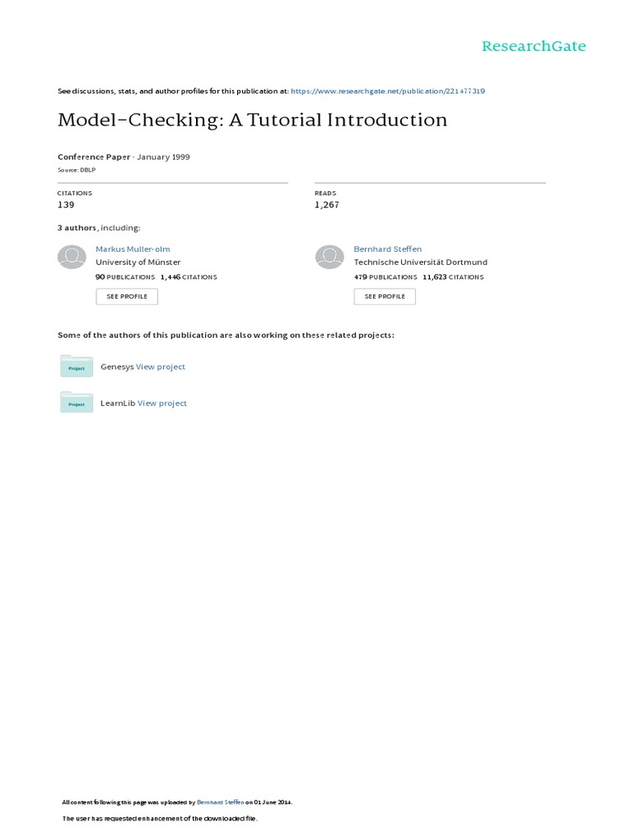The height and width of the screenshot is (840, 630).
Task: Open Markus Muller-olm author name link
Action: 133,249
